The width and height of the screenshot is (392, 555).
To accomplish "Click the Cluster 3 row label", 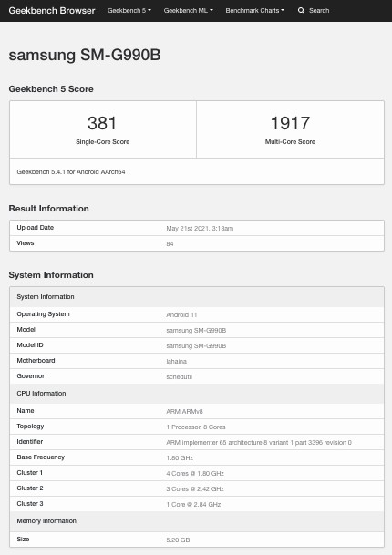I will coord(30,504).
